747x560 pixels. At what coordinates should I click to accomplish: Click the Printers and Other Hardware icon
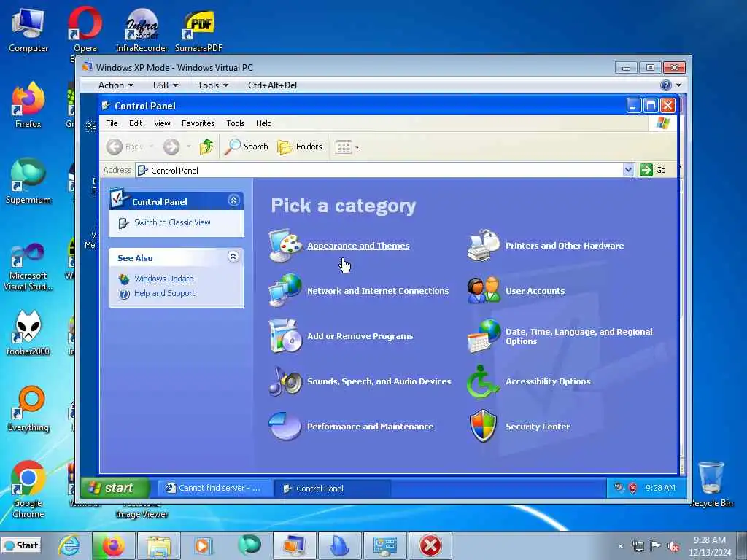point(484,245)
